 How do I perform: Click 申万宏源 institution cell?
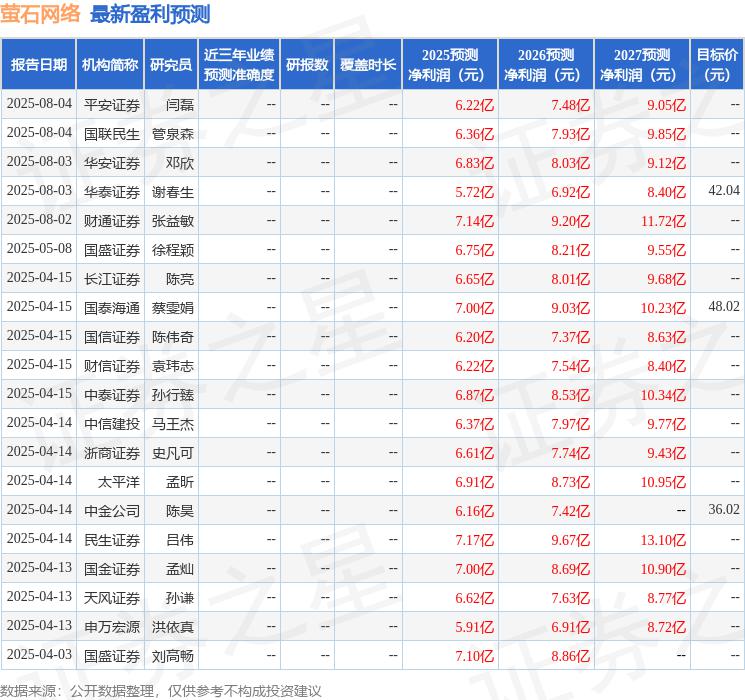(112, 626)
